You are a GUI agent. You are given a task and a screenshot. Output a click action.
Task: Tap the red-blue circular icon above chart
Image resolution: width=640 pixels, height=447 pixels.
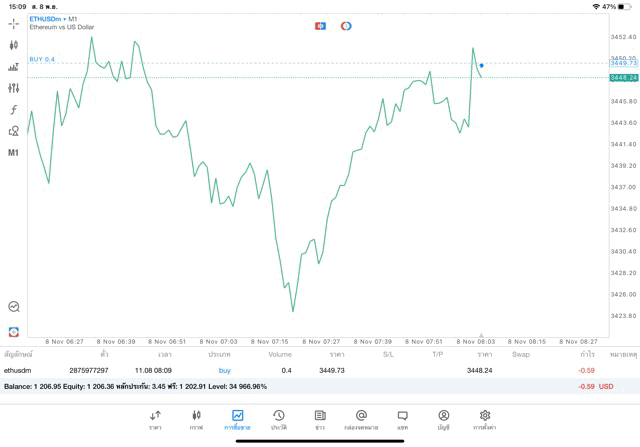[x=346, y=25]
